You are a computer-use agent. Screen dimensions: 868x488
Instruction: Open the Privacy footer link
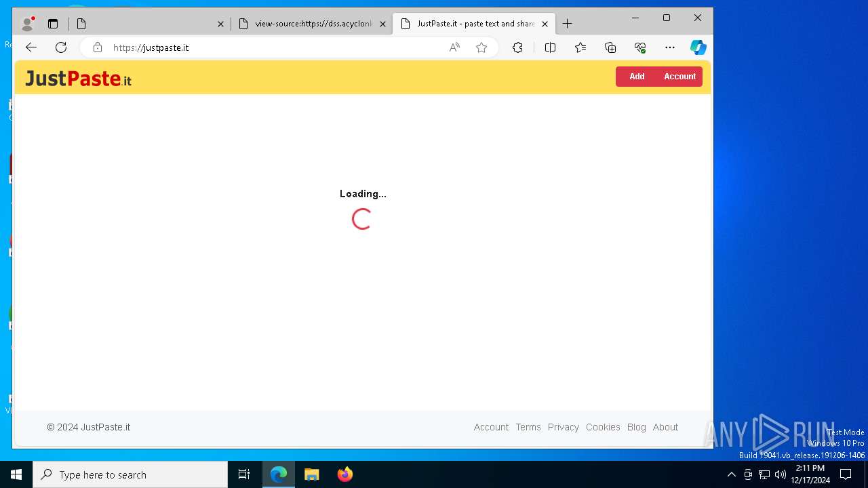[564, 427]
